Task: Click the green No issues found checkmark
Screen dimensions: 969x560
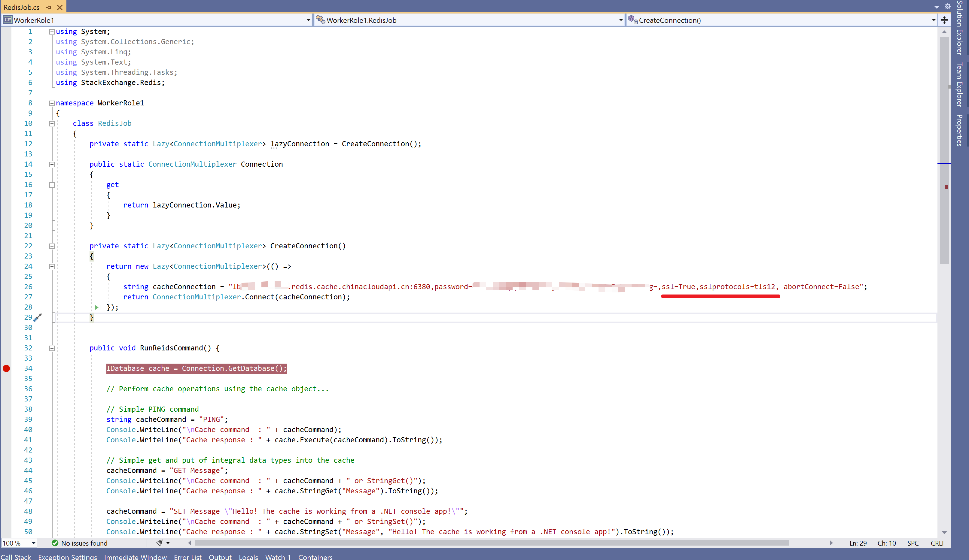Action: point(55,543)
